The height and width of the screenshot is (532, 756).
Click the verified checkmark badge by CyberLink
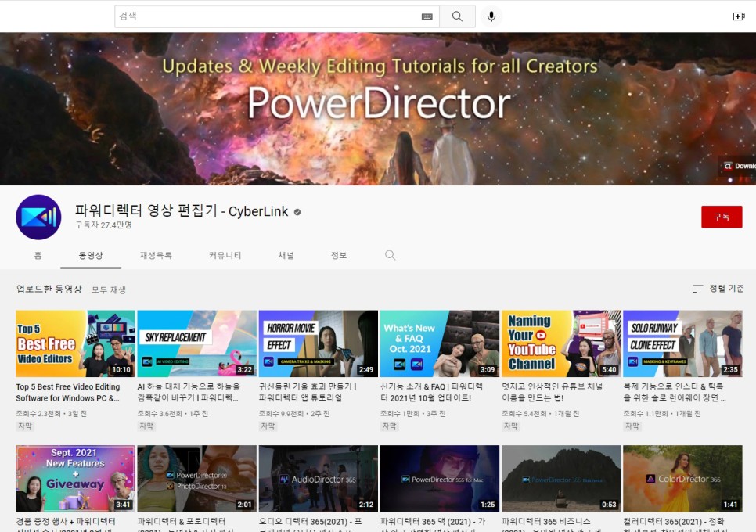pos(297,212)
